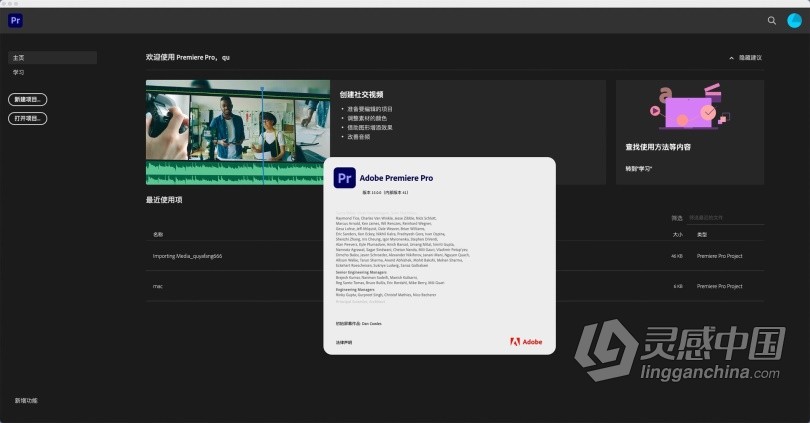810x423 pixels.
Task: Click into the 筛选 recent files filter field
Action: click(x=726, y=218)
